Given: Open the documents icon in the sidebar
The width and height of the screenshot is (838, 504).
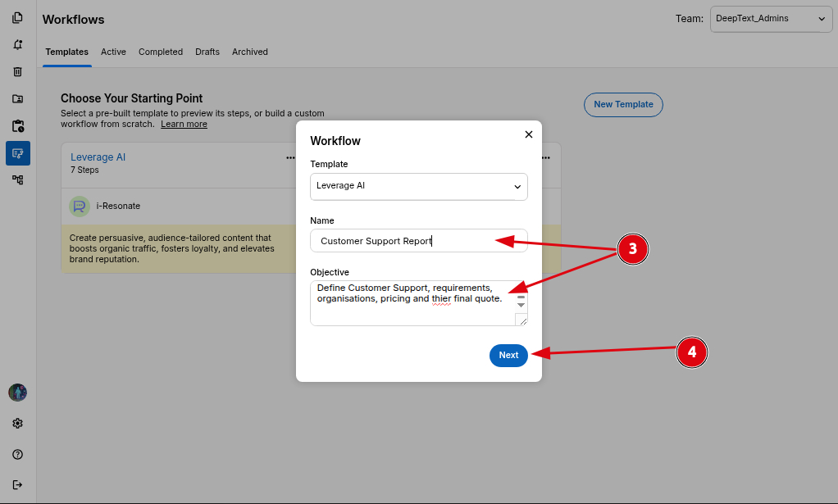Looking at the screenshot, I should (18, 18).
